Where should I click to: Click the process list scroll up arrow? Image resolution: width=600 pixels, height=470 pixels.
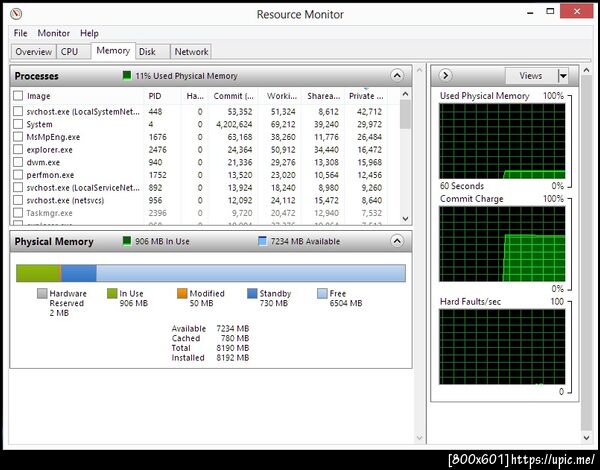[x=406, y=94]
